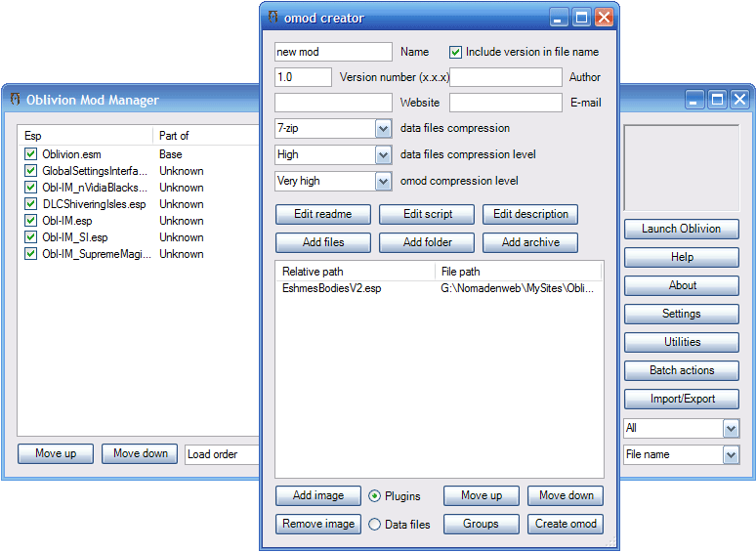Viewport: 756px width, 552px height.
Task: Click the Base entry for Oblivion.esm
Action: pos(171,154)
